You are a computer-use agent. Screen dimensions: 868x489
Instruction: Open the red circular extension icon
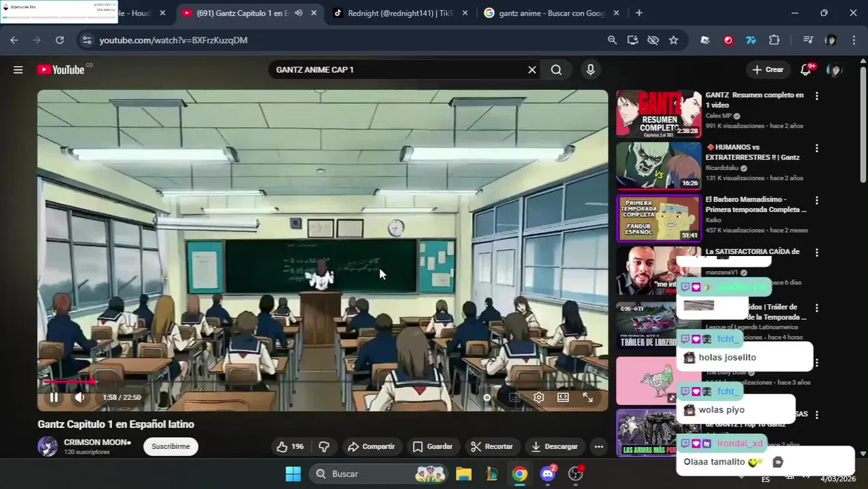coord(728,40)
